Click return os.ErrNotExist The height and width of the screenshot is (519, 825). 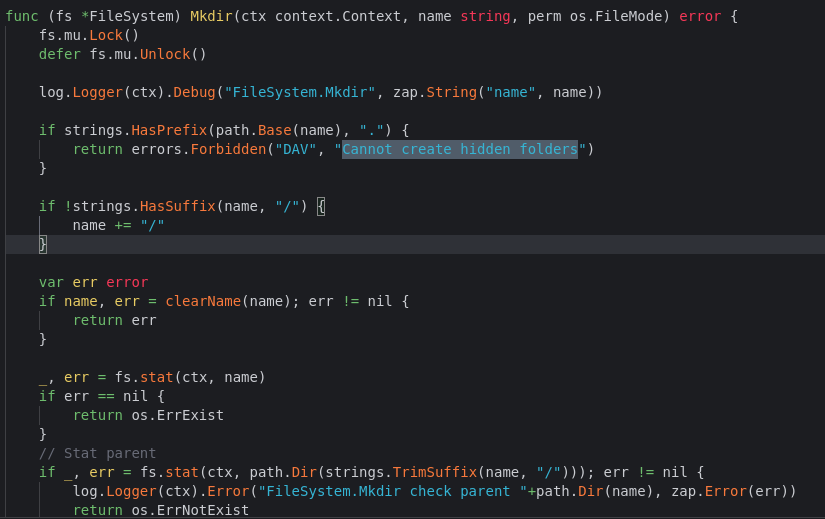tap(160, 510)
